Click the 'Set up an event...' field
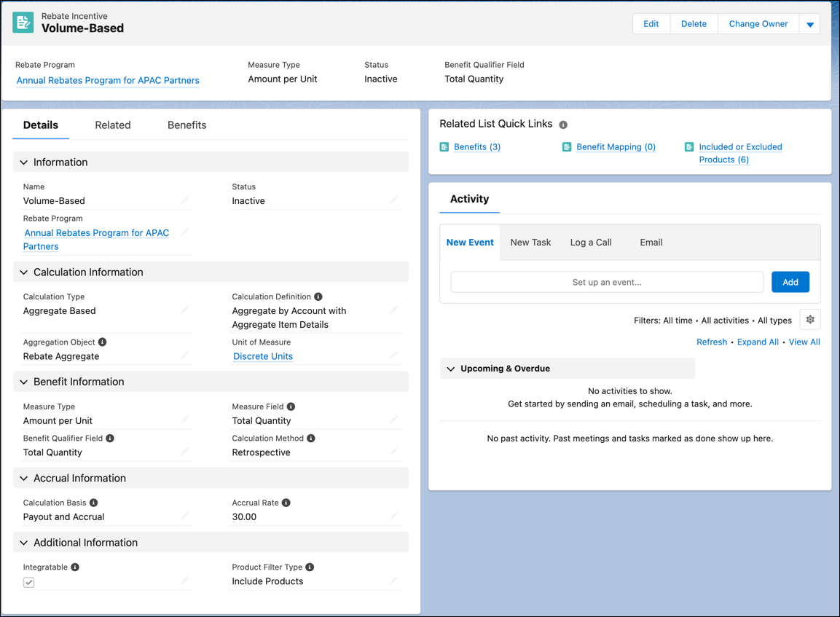Viewport: 840px width, 617px height. point(607,282)
